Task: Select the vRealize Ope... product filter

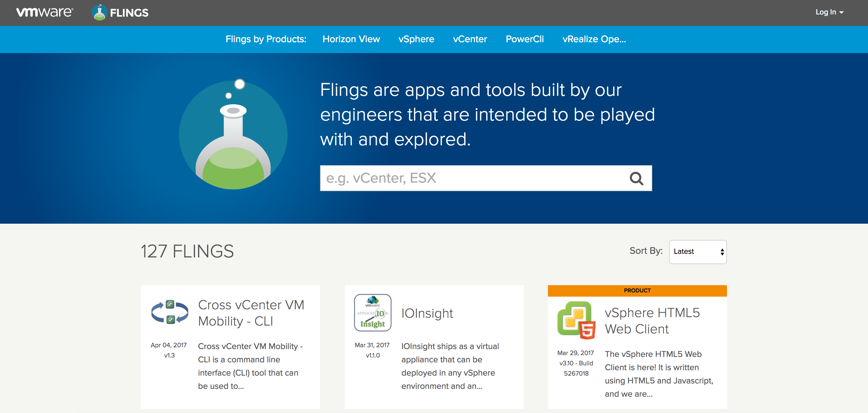Action: [x=594, y=39]
